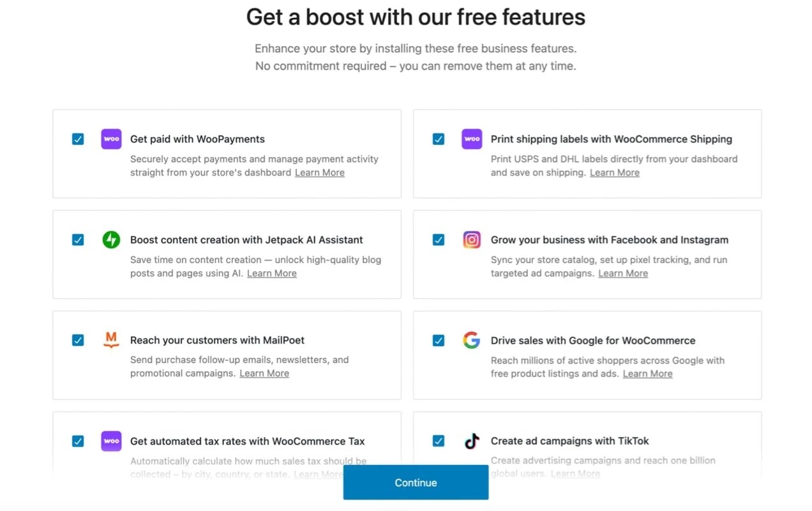Click the WooCommerce Shipping Woo icon
Viewport: 812px width, 511px height.
pos(471,139)
